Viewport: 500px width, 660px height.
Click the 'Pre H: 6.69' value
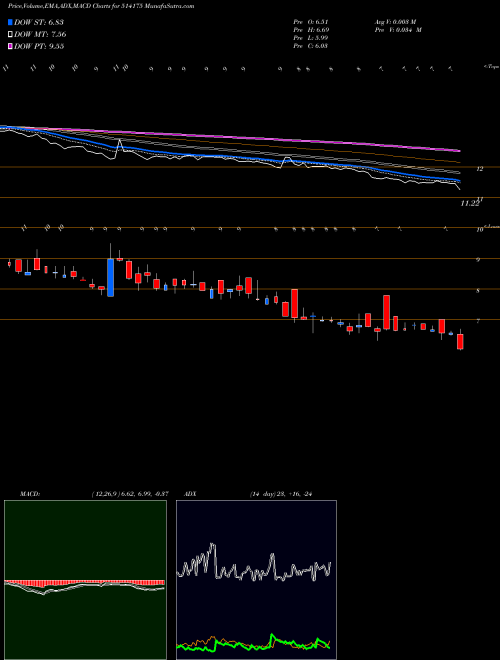(311, 30)
